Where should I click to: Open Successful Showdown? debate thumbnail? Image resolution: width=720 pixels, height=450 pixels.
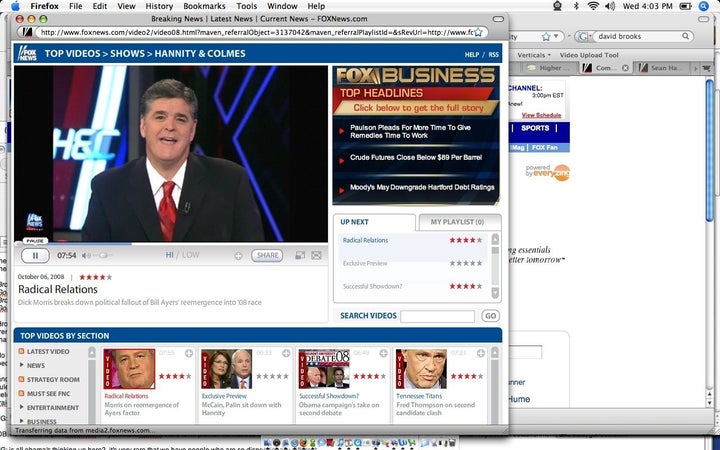324,369
